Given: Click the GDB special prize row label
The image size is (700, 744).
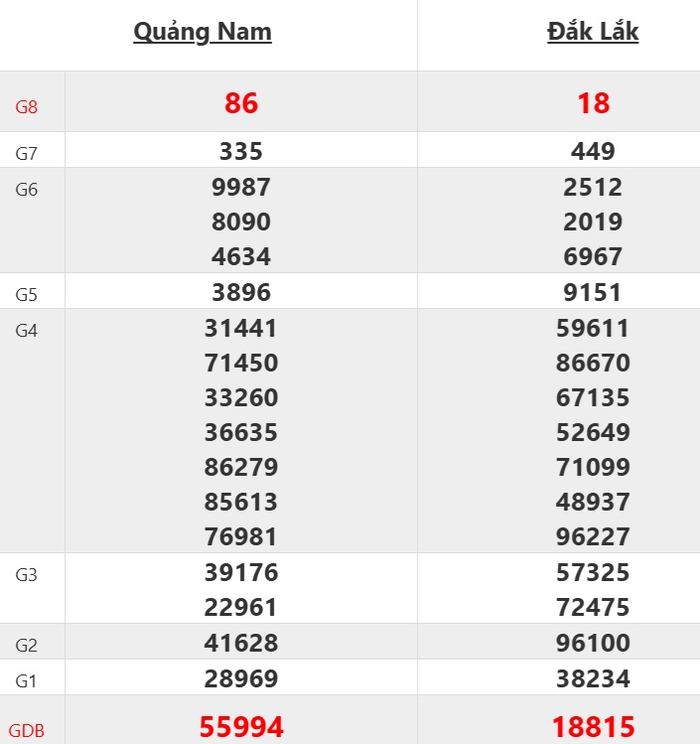Looking at the screenshot, I should (x=27, y=731).
